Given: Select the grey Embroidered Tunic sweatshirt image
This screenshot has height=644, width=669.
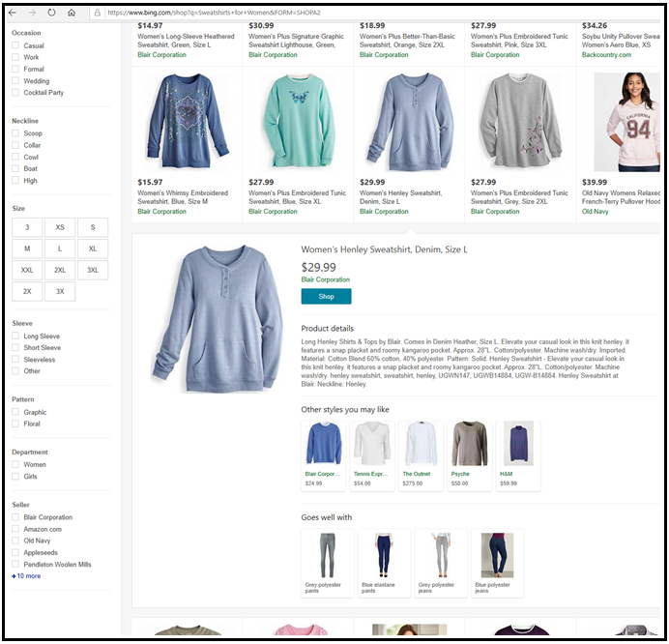Looking at the screenshot, I should pos(520,121).
